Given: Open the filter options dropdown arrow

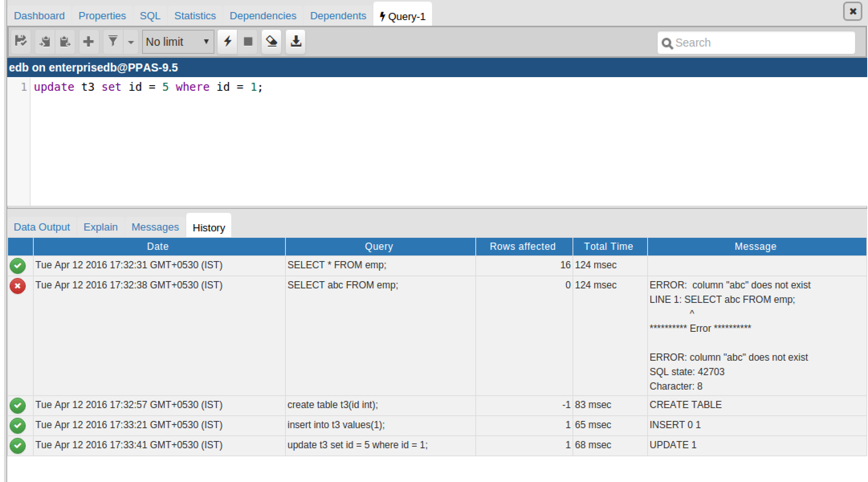Looking at the screenshot, I should 131,42.
